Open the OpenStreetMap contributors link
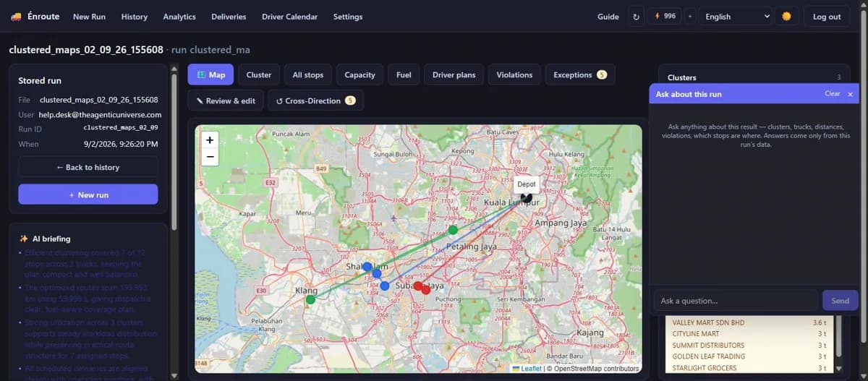The height and width of the screenshot is (381, 868). 596,369
